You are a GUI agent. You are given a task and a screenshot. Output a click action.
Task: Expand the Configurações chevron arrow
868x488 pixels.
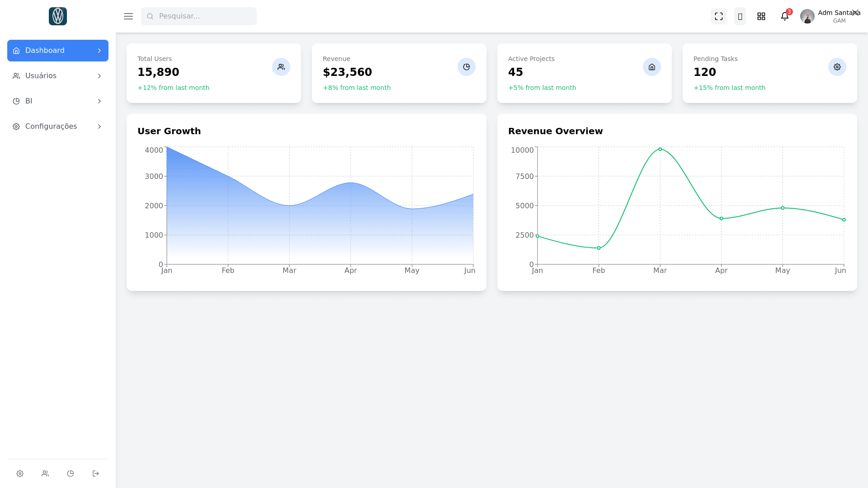point(99,127)
